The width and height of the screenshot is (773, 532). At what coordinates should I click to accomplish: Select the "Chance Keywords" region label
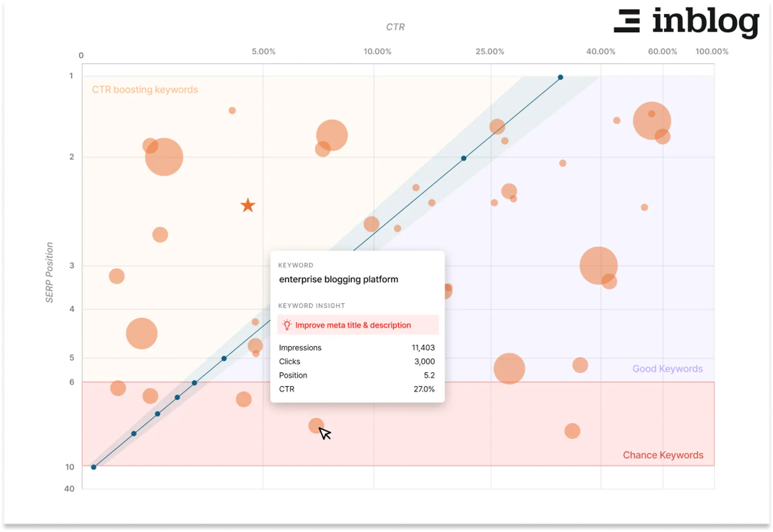click(x=663, y=455)
